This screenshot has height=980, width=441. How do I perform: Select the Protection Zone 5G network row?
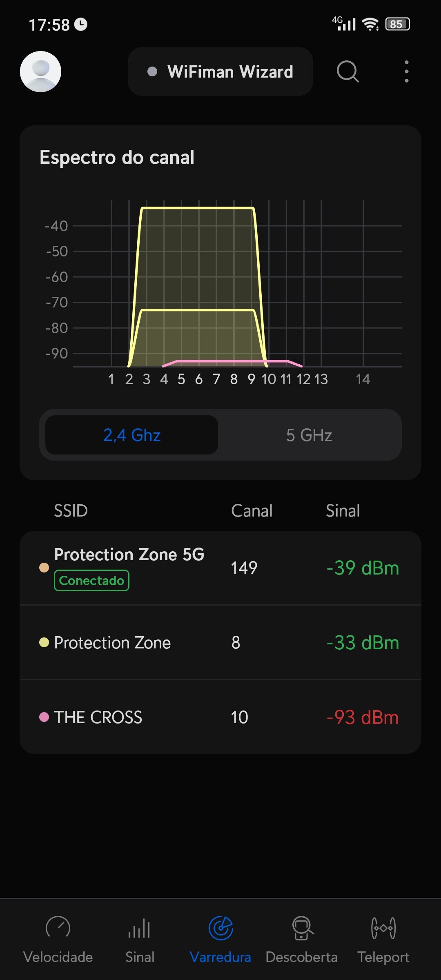[x=220, y=568]
